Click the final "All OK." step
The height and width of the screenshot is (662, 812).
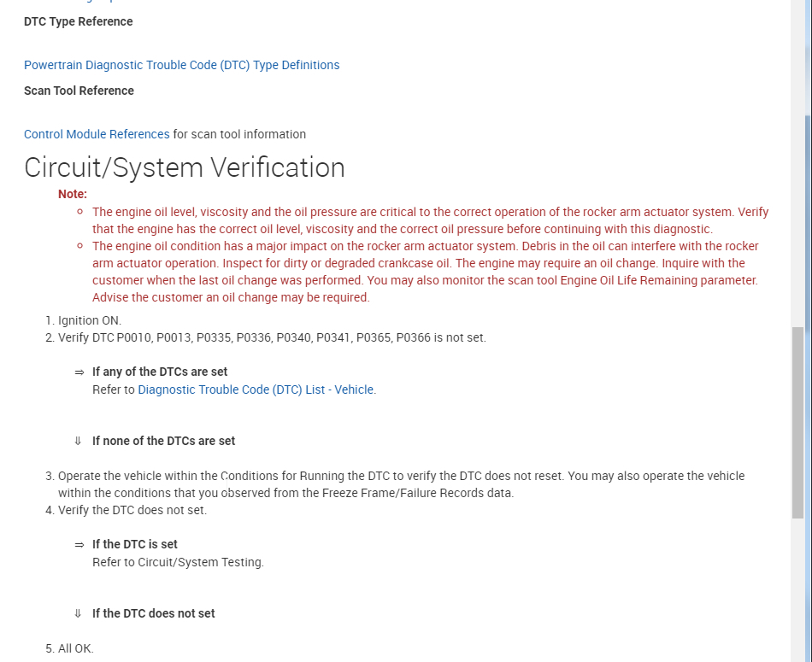click(75, 648)
